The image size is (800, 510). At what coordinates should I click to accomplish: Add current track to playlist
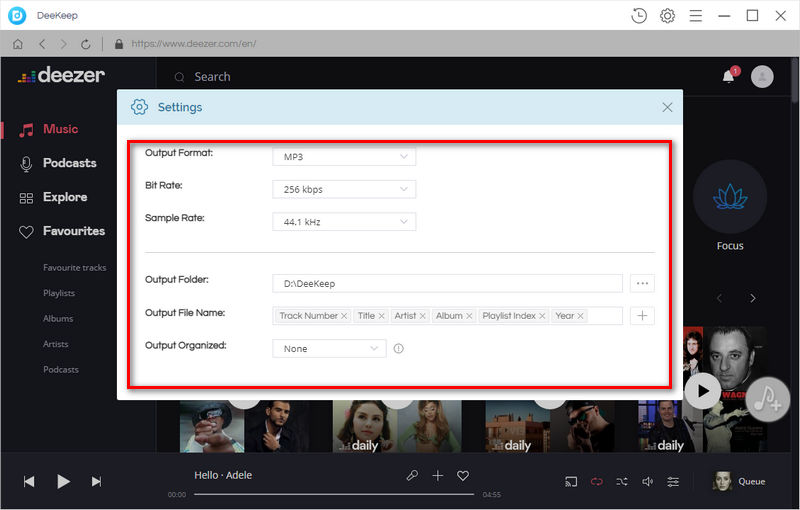[438, 476]
